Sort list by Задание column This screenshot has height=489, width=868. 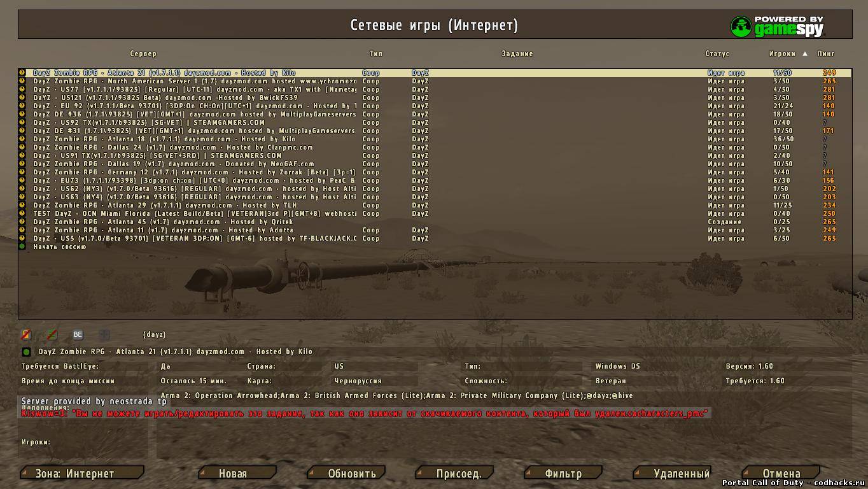pos(517,54)
